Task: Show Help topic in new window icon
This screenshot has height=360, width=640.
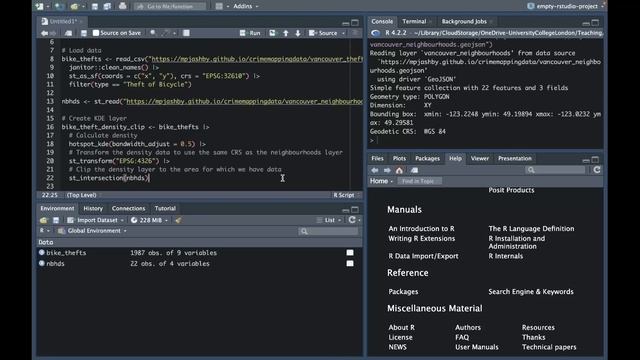Action: coord(414,170)
